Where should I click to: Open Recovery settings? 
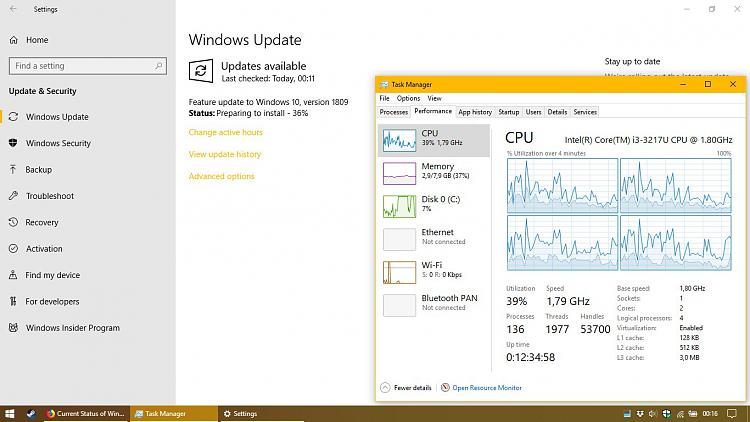[42, 222]
